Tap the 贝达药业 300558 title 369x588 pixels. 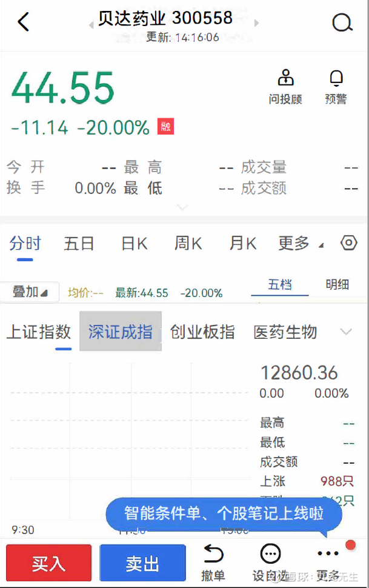coord(165,18)
